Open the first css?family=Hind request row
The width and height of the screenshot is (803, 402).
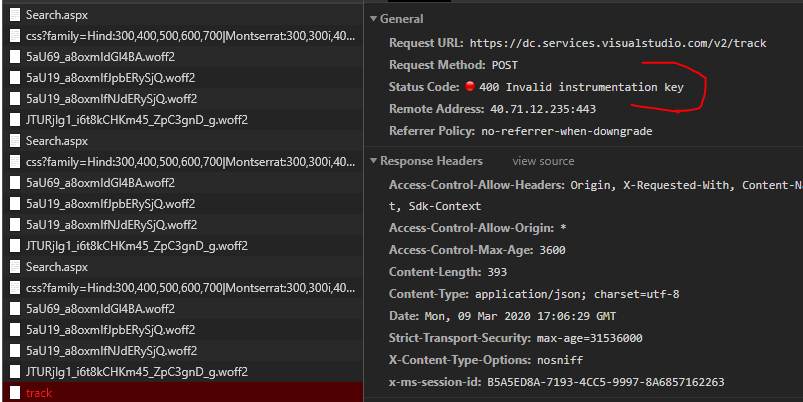tap(183, 36)
